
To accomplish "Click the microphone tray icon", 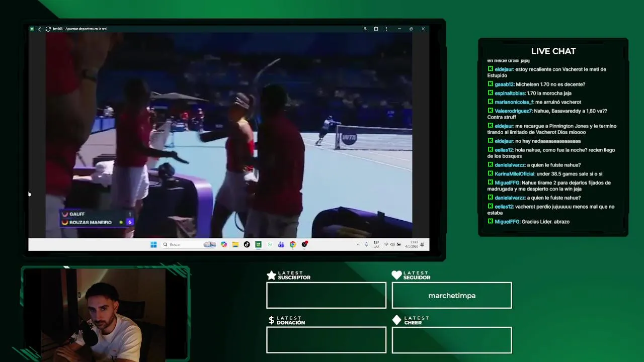I will 366,244.
